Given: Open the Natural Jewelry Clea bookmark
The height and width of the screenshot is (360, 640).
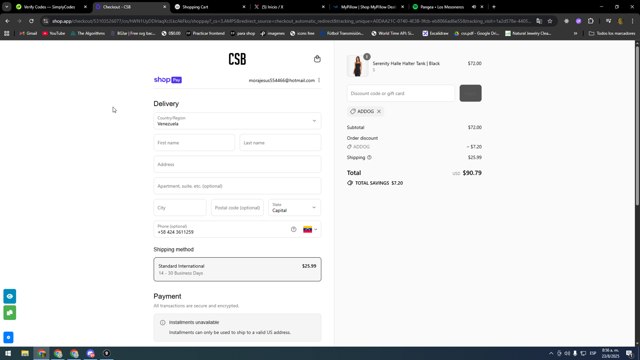Looking at the screenshot, I should [x=528, y=33].
